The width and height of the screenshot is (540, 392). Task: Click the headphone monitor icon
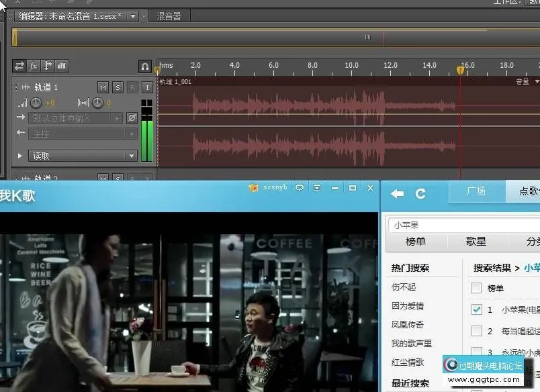146,68
